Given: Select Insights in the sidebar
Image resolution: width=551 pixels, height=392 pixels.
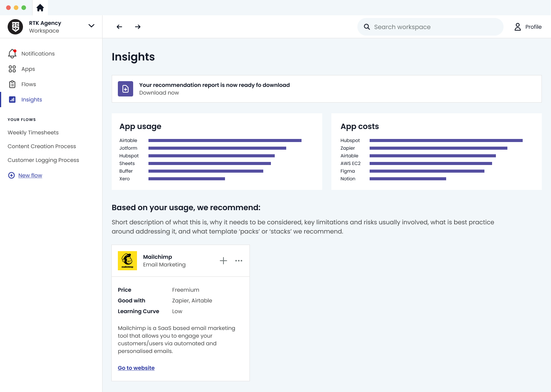Looking at the screenshot, I should tap(31, 100).
